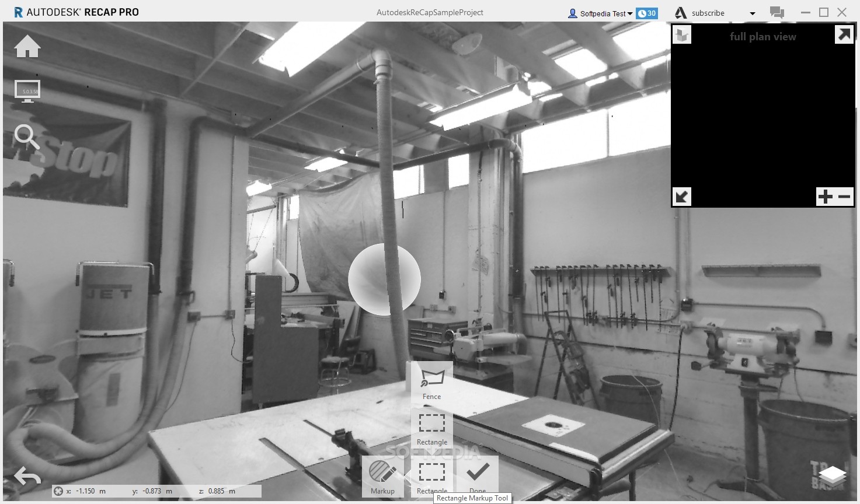The width and height of the screenshot is (860, 504).
Task: Expand the dropdown arrow beside subscribe
Action: pos(753,13)
